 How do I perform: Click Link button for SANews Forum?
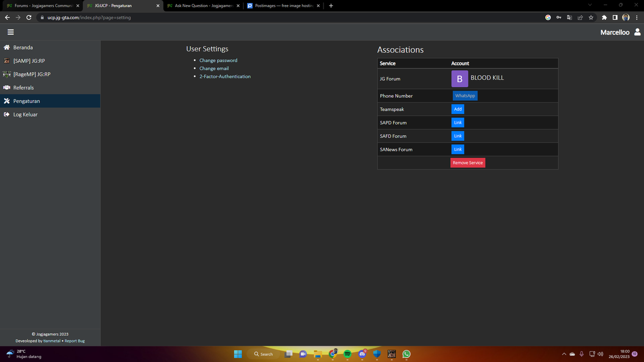458,149
